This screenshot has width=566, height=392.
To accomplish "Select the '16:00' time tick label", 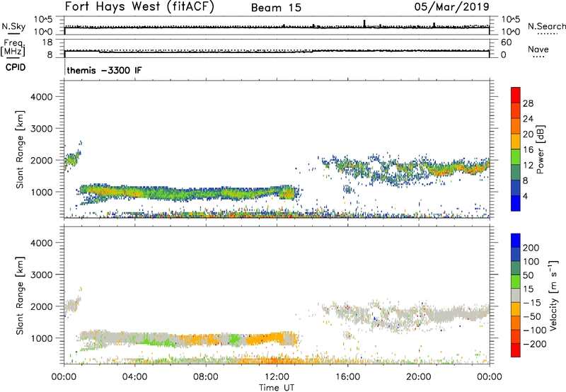I will click(347, 377).
